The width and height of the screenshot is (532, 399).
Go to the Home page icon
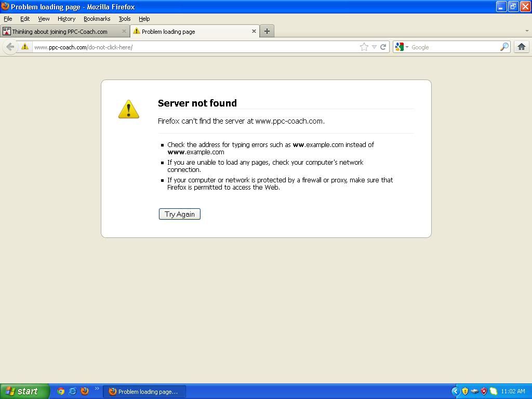522,47
